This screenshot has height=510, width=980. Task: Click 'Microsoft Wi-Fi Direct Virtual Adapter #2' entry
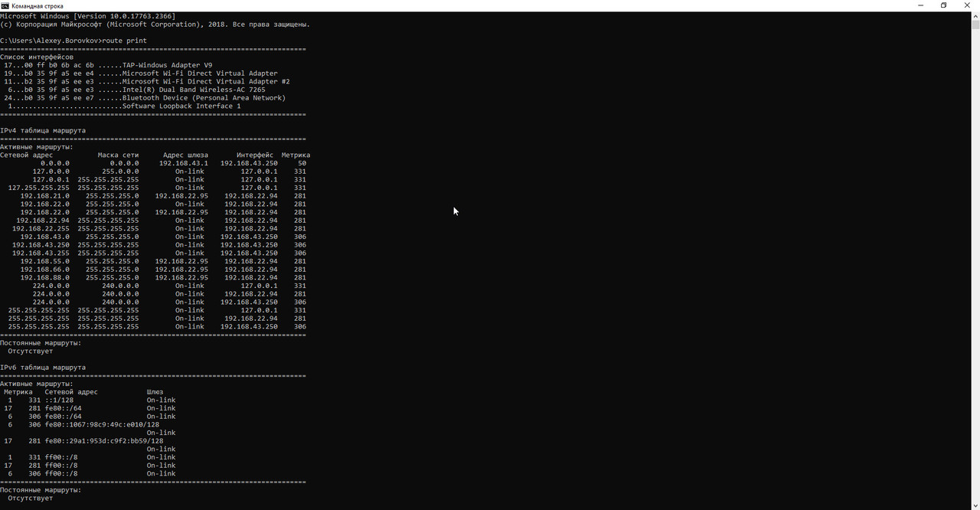tap(206, 81)
